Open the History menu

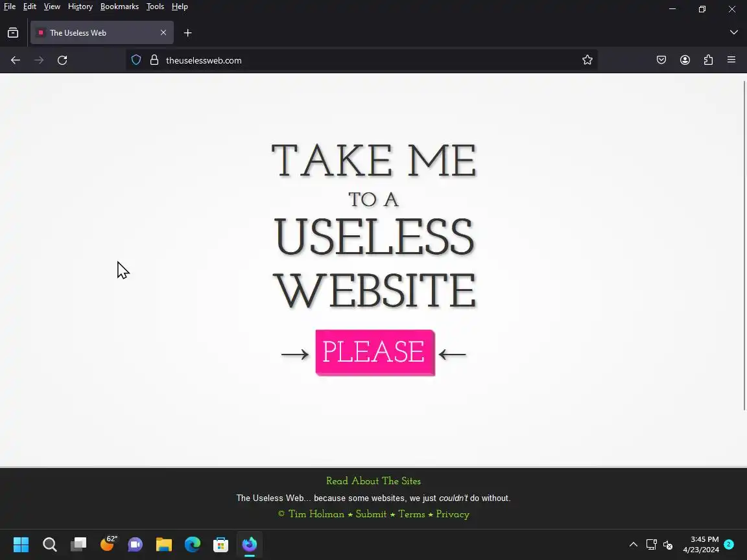[x=80, y=6]
